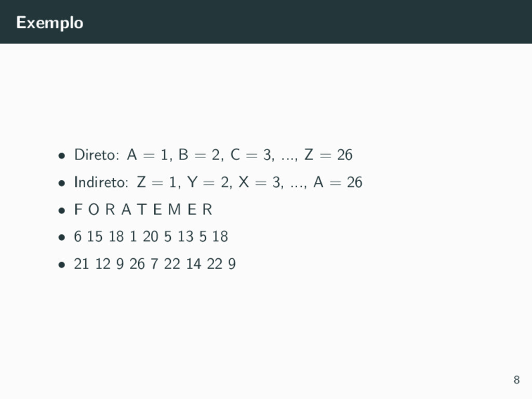Click number 21 starting the indirect code
Viewport: 532px width, 399px height.
click(x=82, y=263)
